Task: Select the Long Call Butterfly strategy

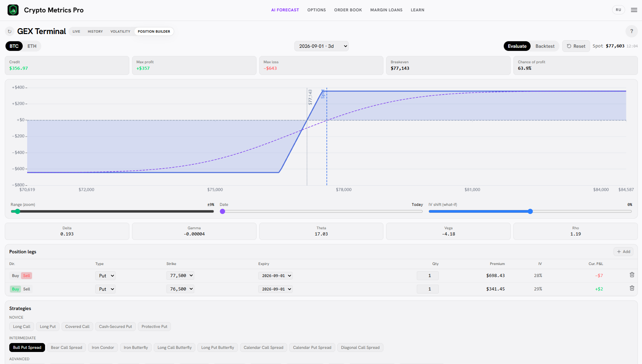Action: pos(175,348)
